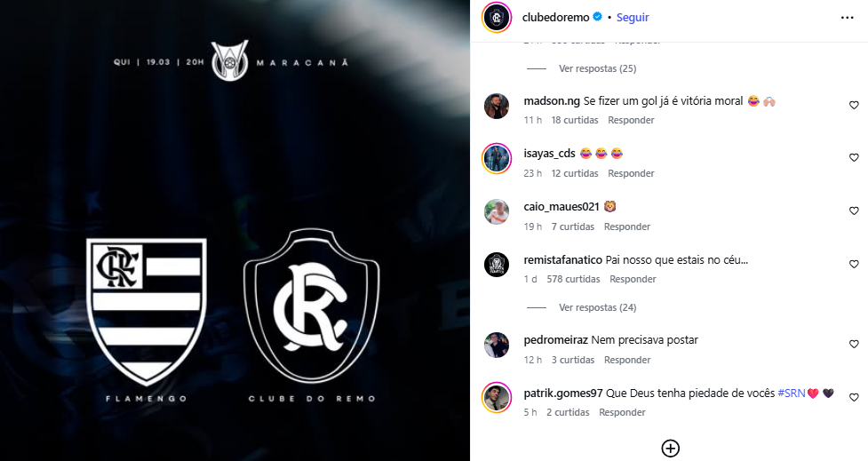
Task: Click Seguir to follow clubedoremo
Action: [x=633, y=18]
